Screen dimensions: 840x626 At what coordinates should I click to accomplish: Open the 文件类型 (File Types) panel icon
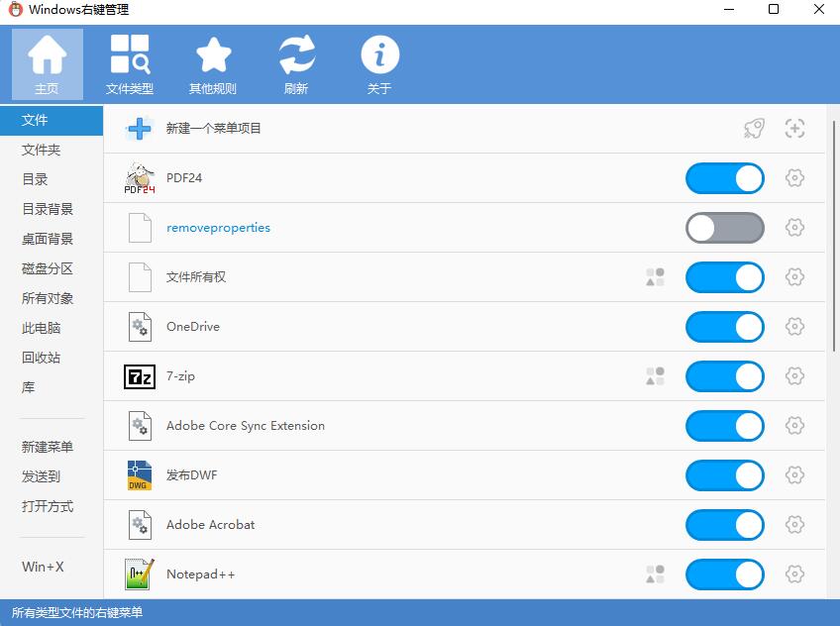coord(130,54)
